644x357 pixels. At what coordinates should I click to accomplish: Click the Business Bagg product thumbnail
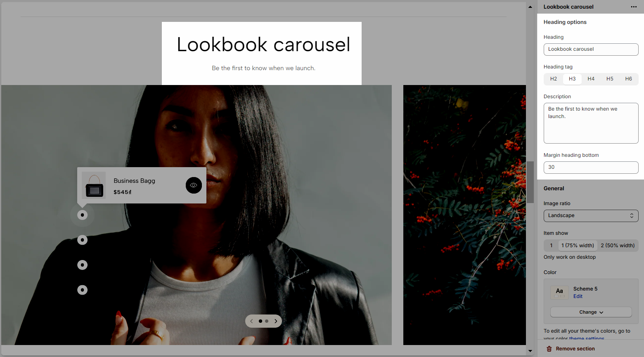pyautogui.click(x=94, y=185)
